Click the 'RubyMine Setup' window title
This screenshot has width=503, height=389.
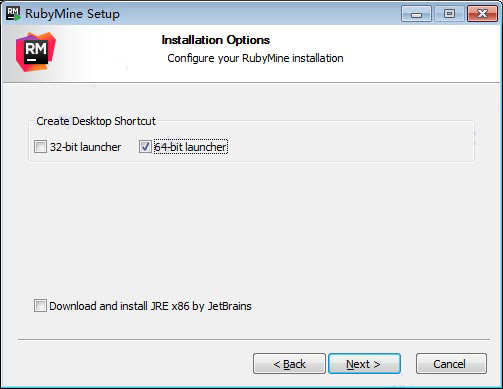(72, 14)
